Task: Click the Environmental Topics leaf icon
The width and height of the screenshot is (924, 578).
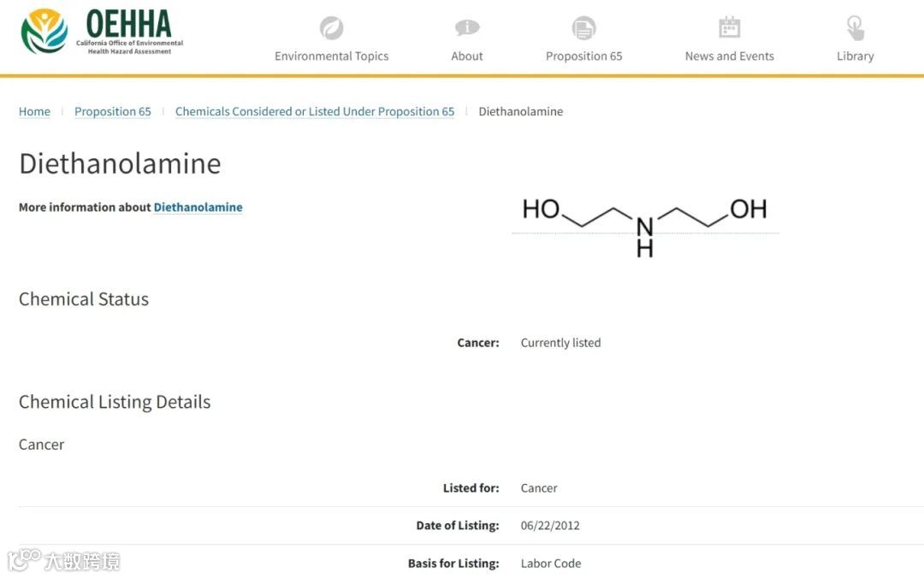Action: (331, 27)
